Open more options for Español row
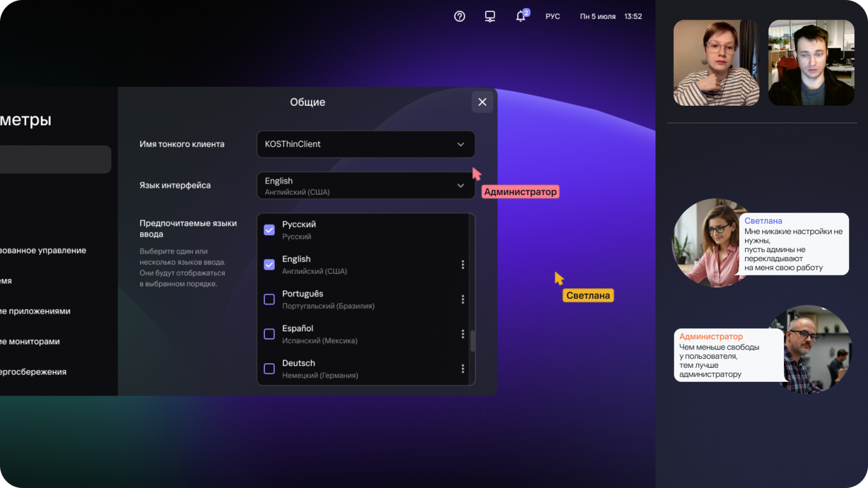This screenshot has height=488, width=868. pyautogui.click(x=462, y=334)
